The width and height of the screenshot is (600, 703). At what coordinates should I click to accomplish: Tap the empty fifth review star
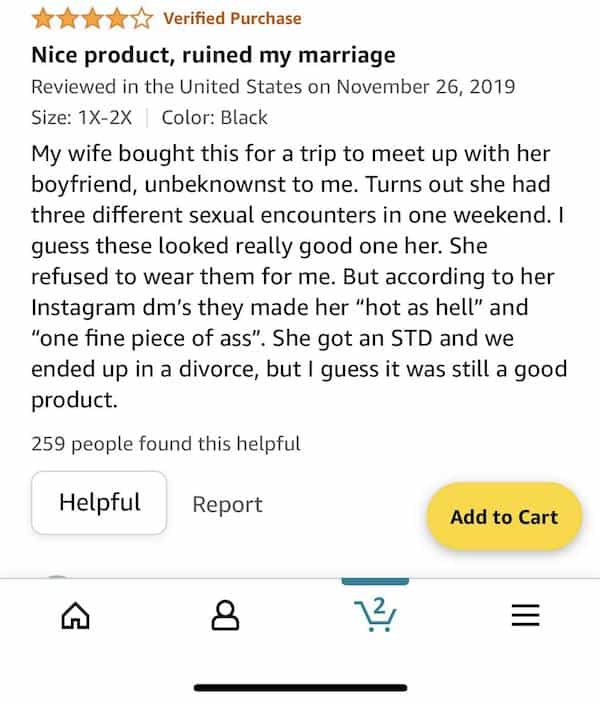143,18
